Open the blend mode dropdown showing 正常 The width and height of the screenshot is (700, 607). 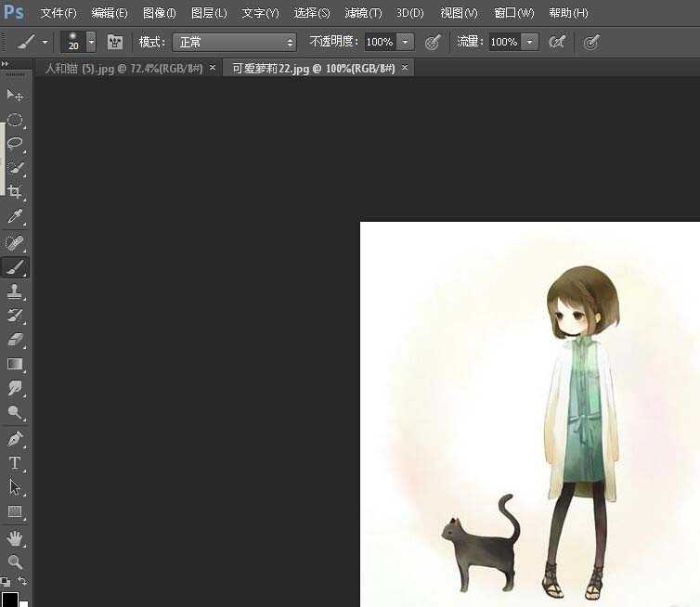click(x=234, y=42)
